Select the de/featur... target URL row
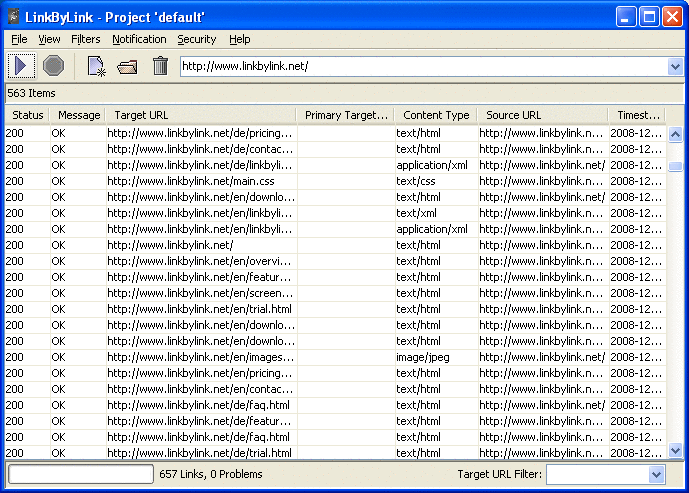The height and width of the screenshot is (493, 689). tap(335, 421)
